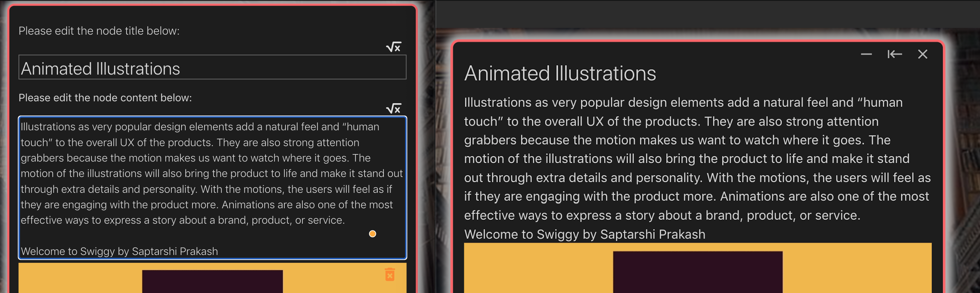Click the 'Please edit the node title below:' label
Image resolution: width=980 pixels, height=293 pixels.
click(99, 31)
